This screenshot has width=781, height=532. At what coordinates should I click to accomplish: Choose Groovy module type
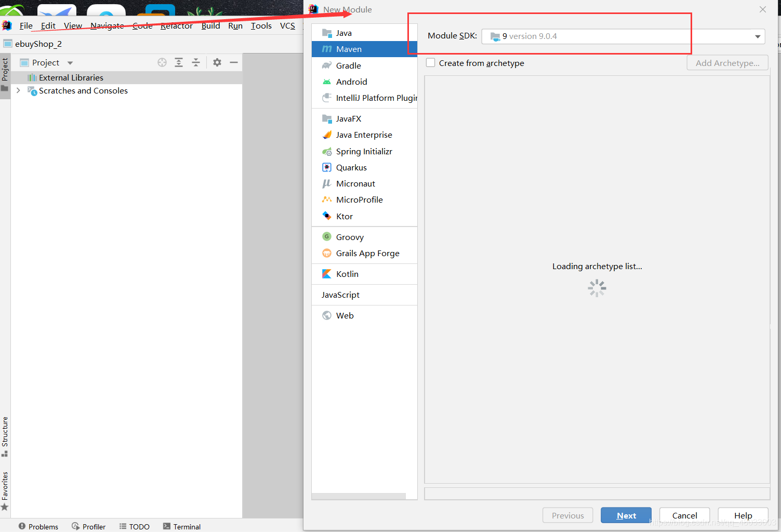pyautogui.click(x=364, y=237)
